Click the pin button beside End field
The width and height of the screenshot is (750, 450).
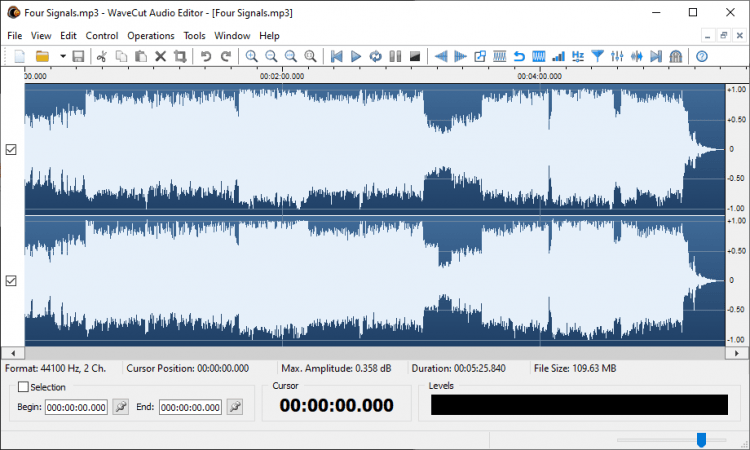pos(236,407)
